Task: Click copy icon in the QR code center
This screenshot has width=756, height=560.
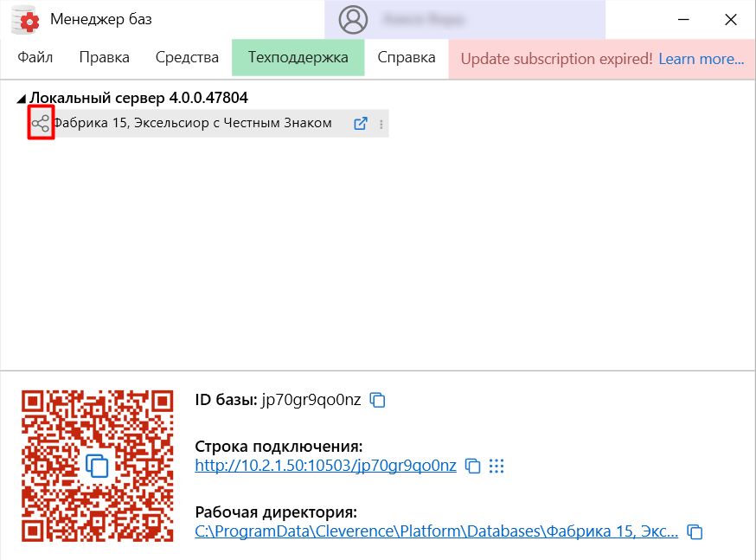Action: 97,465
